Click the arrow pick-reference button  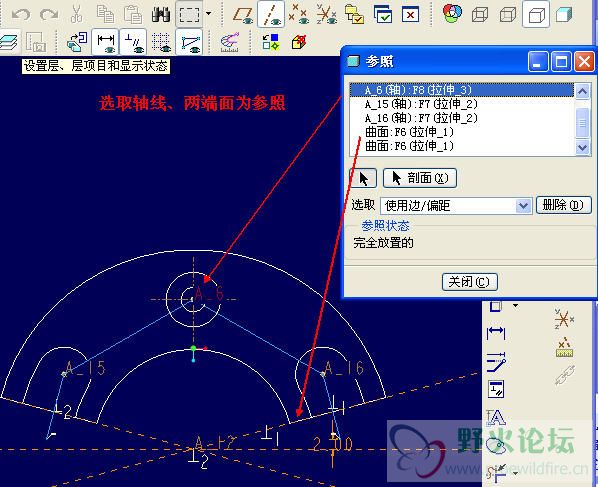click(x=363, y=178)
